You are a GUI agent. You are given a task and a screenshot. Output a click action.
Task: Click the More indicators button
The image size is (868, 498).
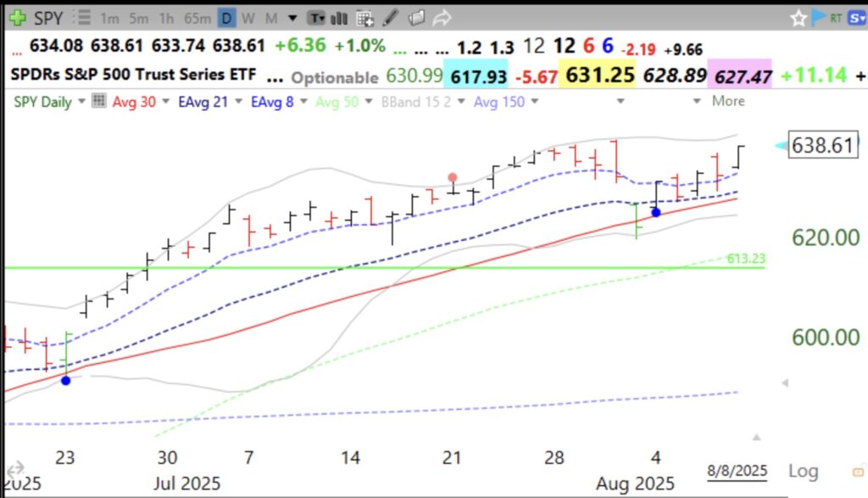tap(728, 101)
